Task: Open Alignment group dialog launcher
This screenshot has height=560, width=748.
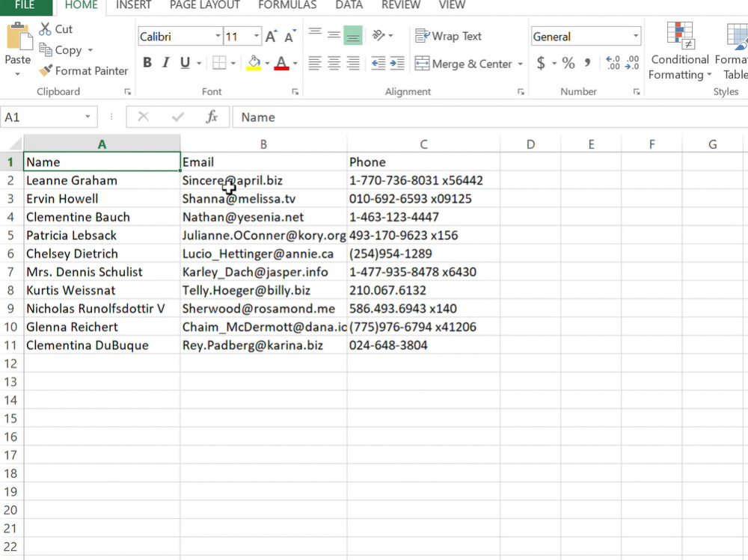Action: click(521, 91)
